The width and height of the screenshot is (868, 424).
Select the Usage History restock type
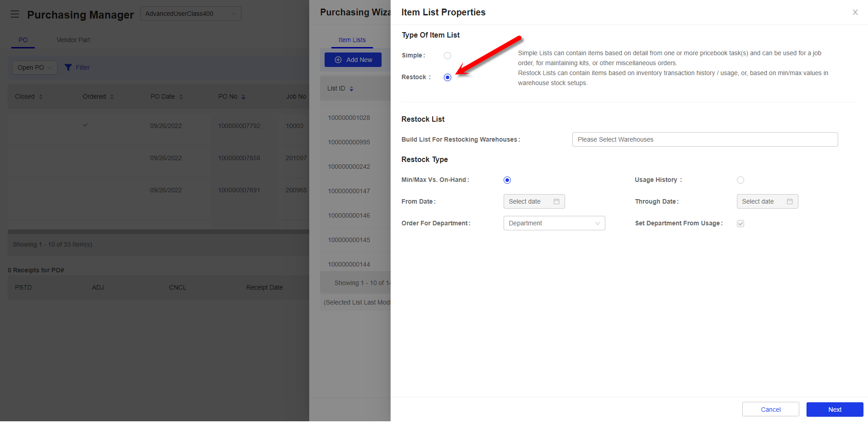point(740,180)
